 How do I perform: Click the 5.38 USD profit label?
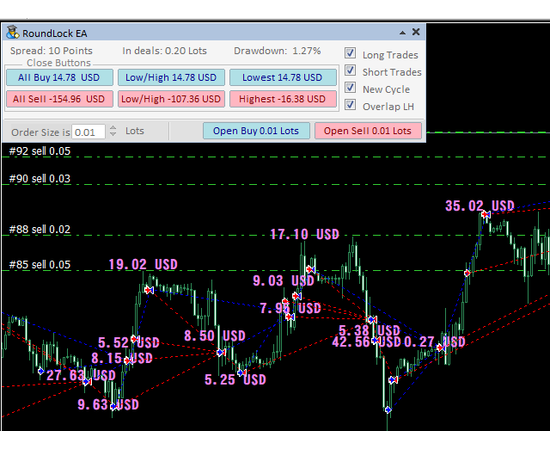369,330
